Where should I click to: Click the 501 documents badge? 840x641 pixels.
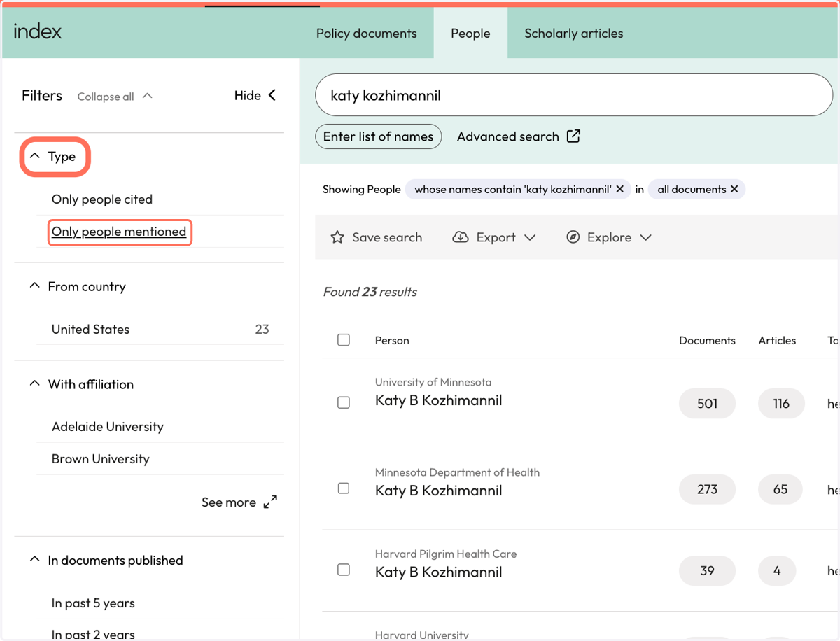click(707, 404)
